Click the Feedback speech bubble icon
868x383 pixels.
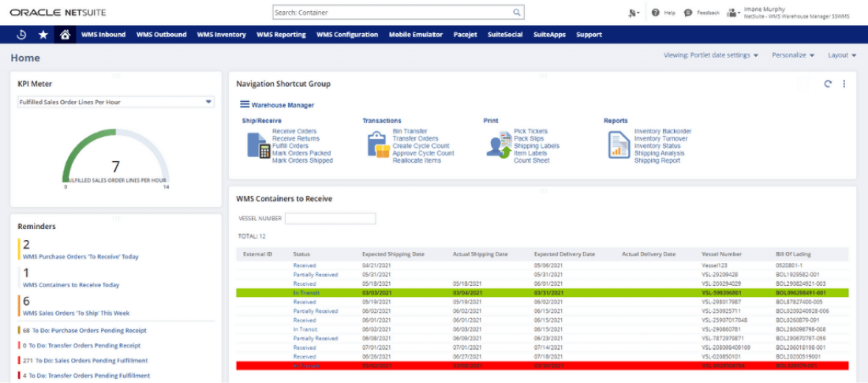(x=688, y=12)
